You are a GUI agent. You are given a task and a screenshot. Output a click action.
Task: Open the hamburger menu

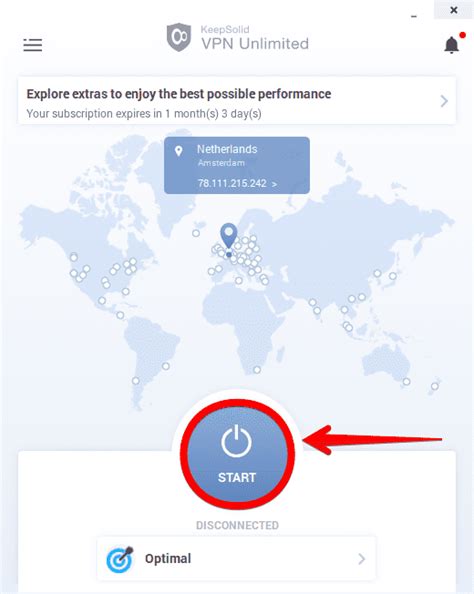[x=33, y=45]
